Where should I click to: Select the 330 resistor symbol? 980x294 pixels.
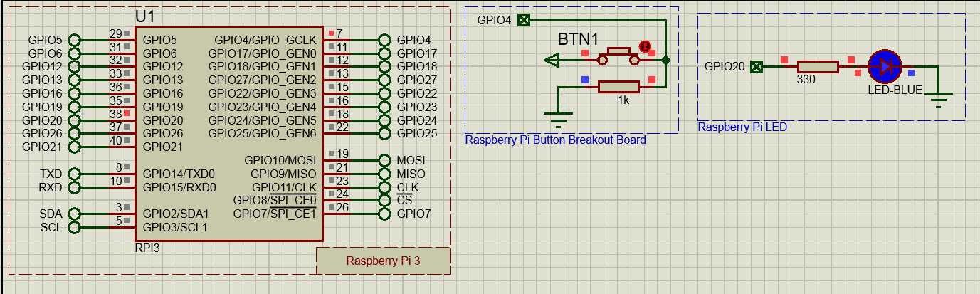[817, 67]
